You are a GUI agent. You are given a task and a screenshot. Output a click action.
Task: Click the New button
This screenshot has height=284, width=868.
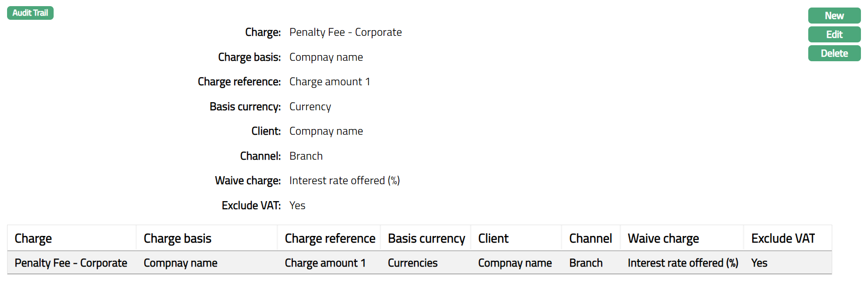point(834,16)
